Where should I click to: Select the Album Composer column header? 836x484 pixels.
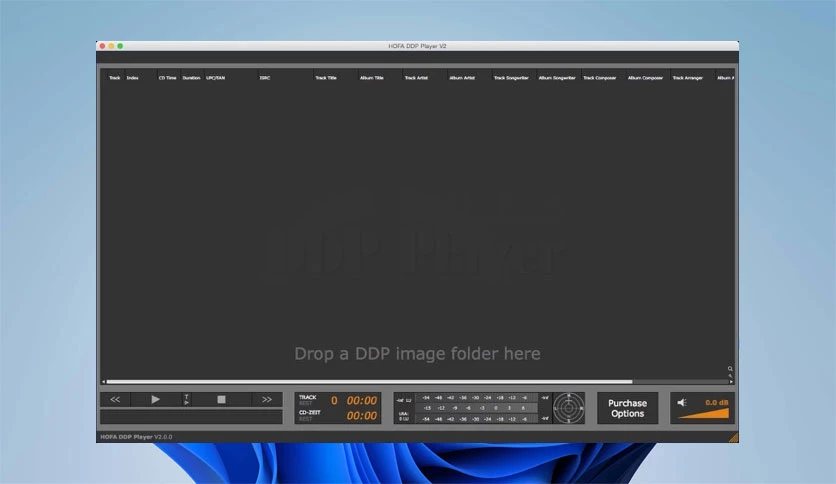[x=646, y=78]
